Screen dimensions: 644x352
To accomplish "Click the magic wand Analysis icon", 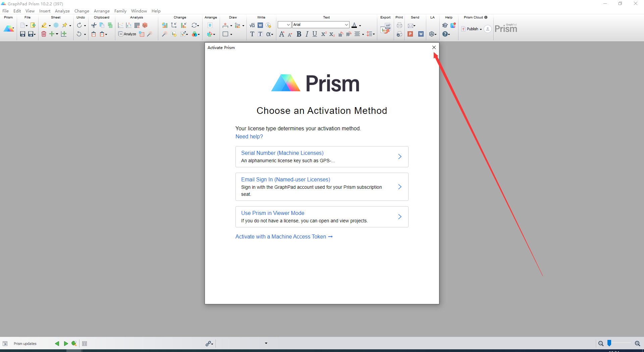I will click(x=150, y=34).
